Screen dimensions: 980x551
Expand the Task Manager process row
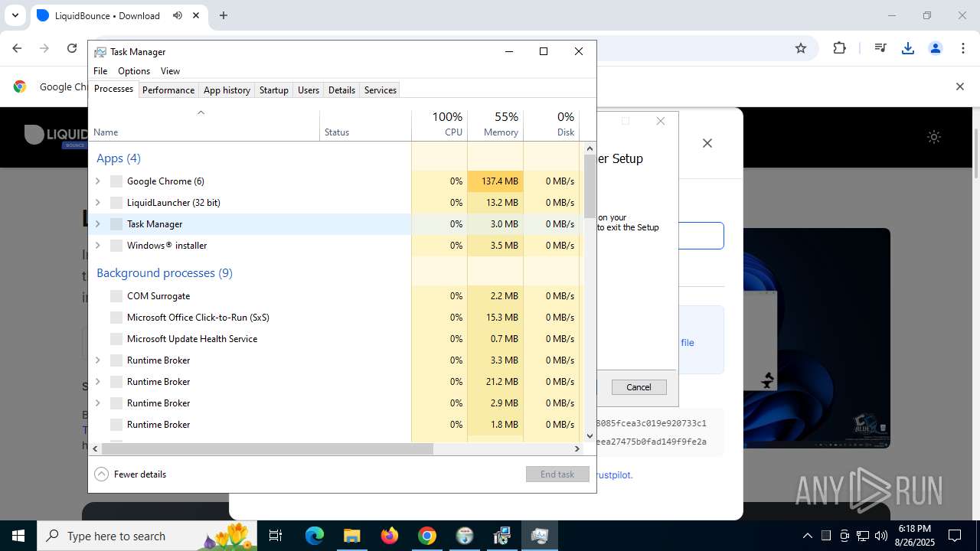pyautogui.click(x=97, y=224)
